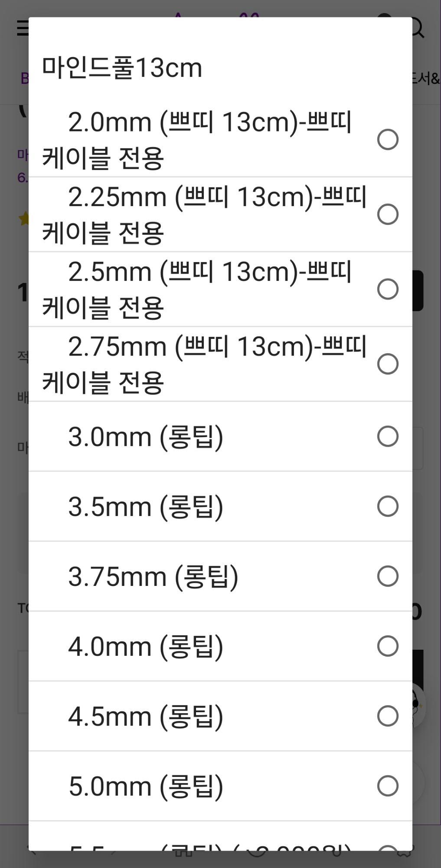Tap the search magnifier icon
Viewport: 441px width, 868px height.
[x=417, y=27]
